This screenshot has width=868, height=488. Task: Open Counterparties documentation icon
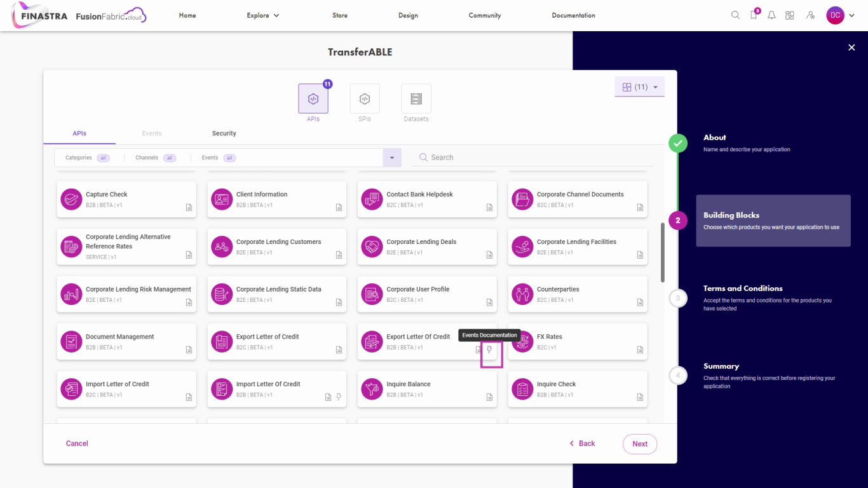click(640, 302)
